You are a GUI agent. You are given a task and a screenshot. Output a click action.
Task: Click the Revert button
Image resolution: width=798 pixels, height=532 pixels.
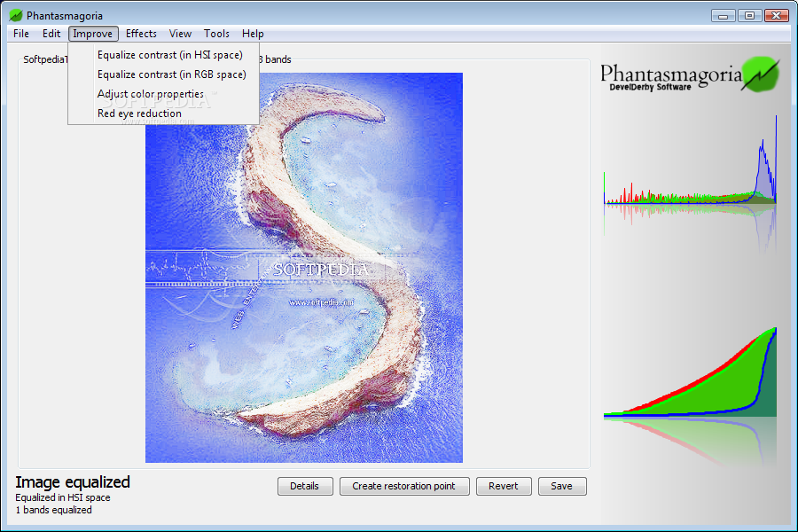click(x=504, y=486)
